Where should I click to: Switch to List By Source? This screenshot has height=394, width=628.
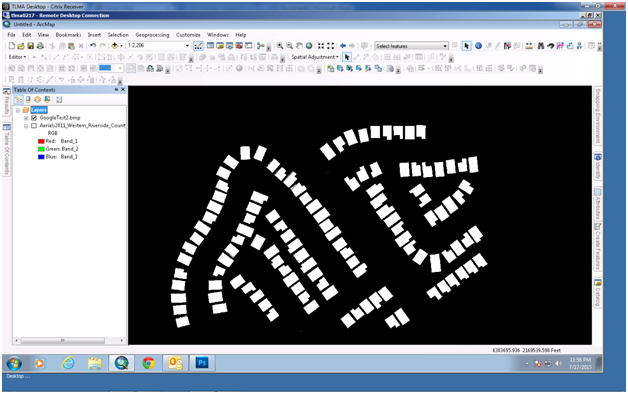tap(28, 99)
